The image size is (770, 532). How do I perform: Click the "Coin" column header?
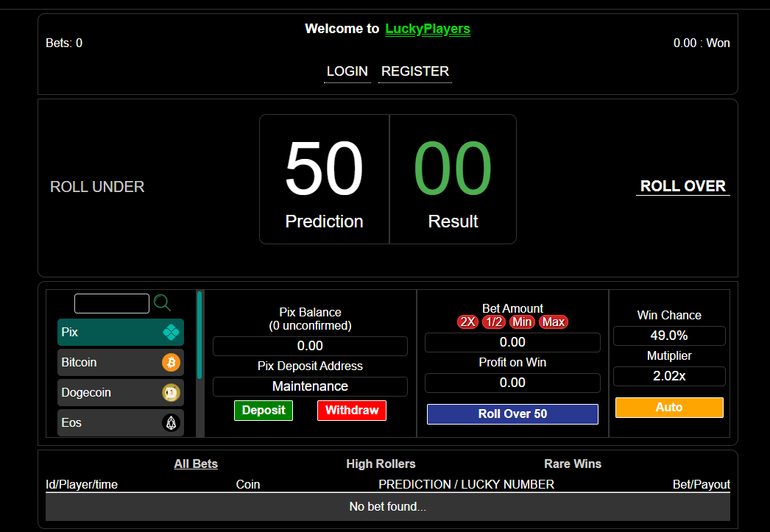click(248, 485)
